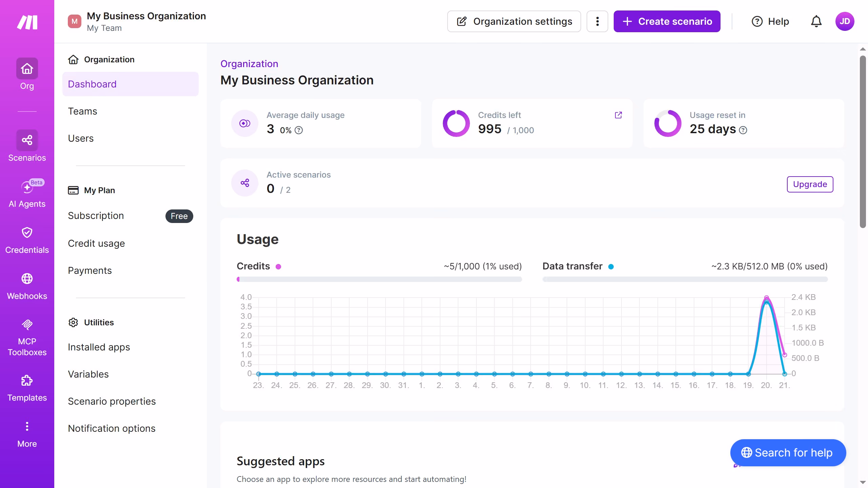Click the Credits left donut chart
The width and height of the screenshot is (868, 488).
point(456,123)
